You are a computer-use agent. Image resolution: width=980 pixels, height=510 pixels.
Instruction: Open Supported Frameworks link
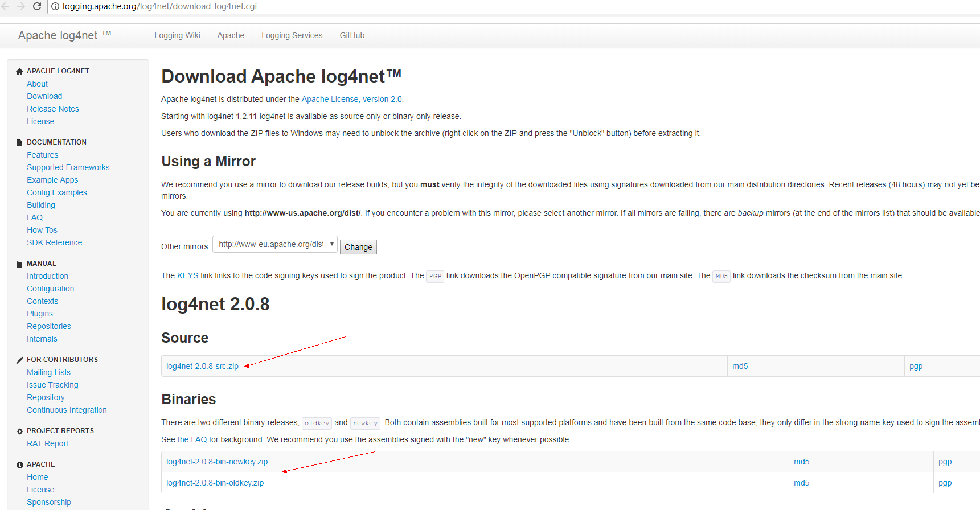point(68,167)
